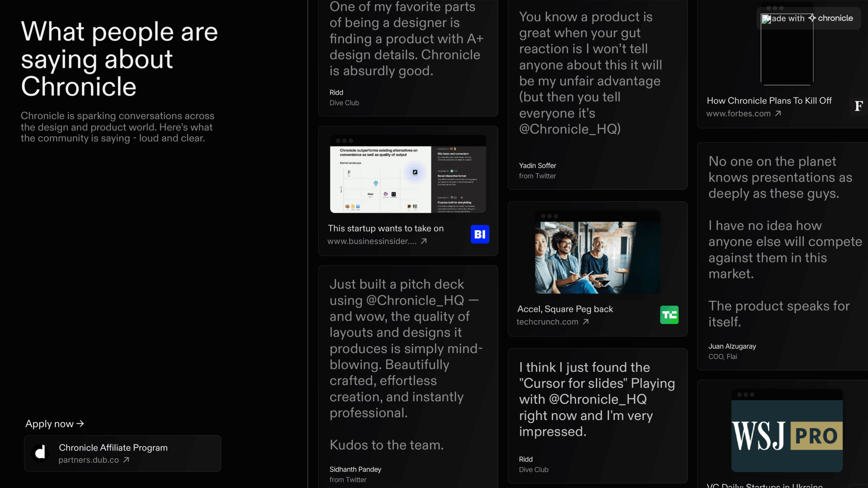Screen dimensions: 868x488
Task: Click the TechCrunch TC green logo icon
Action: click(669, 315)
